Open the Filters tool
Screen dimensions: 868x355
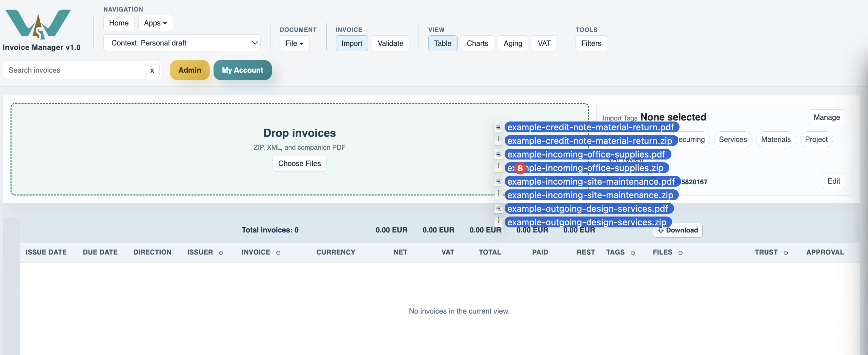pos(591,43)
